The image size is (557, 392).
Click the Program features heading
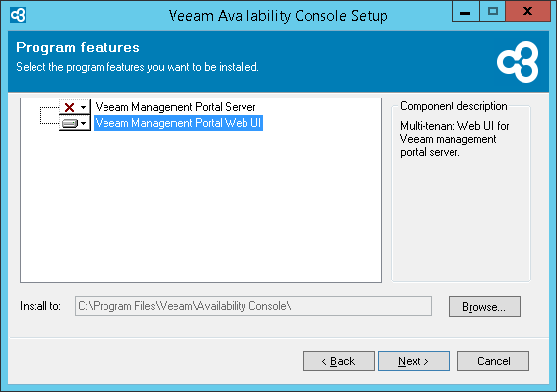[78, 47]
